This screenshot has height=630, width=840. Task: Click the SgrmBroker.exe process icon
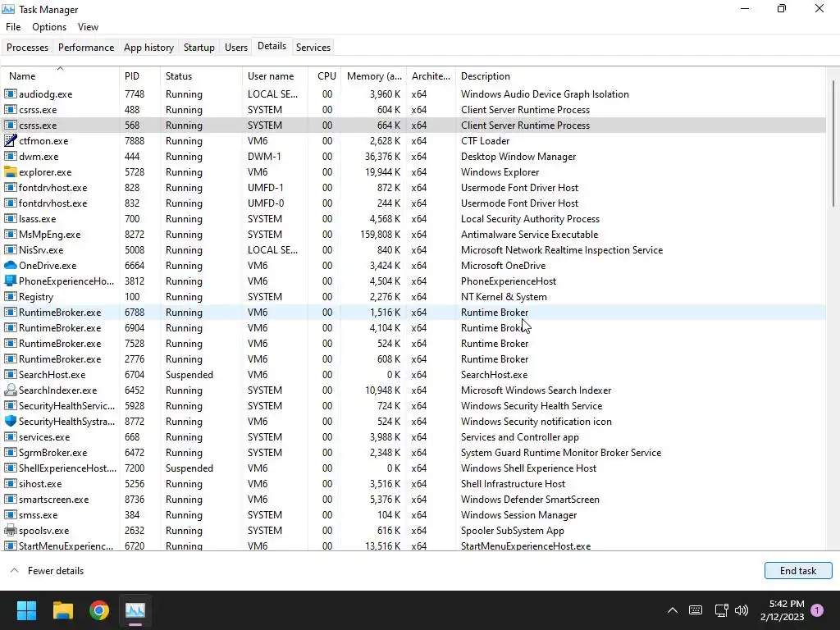(10, 453)
